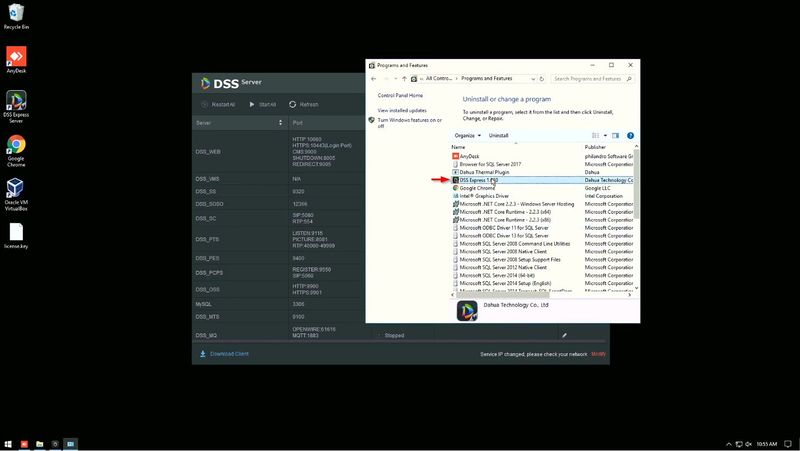Image resolution: width=800 pixels, height=451 pixels.
Task: Click Refresh in DSS Server window
Action: click(x=304, y=105)
